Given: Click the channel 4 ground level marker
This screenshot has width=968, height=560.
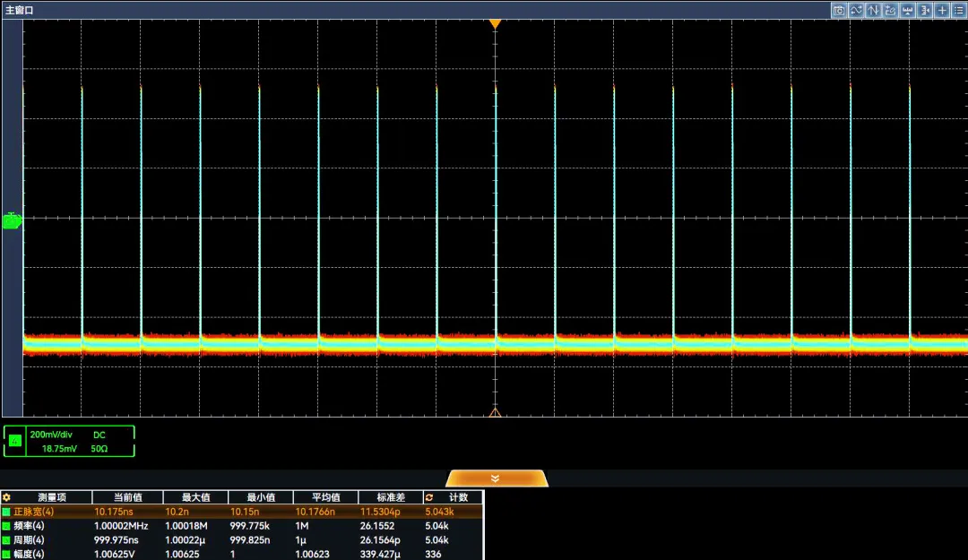Looking at the screenshot, I should coord(12,220).
